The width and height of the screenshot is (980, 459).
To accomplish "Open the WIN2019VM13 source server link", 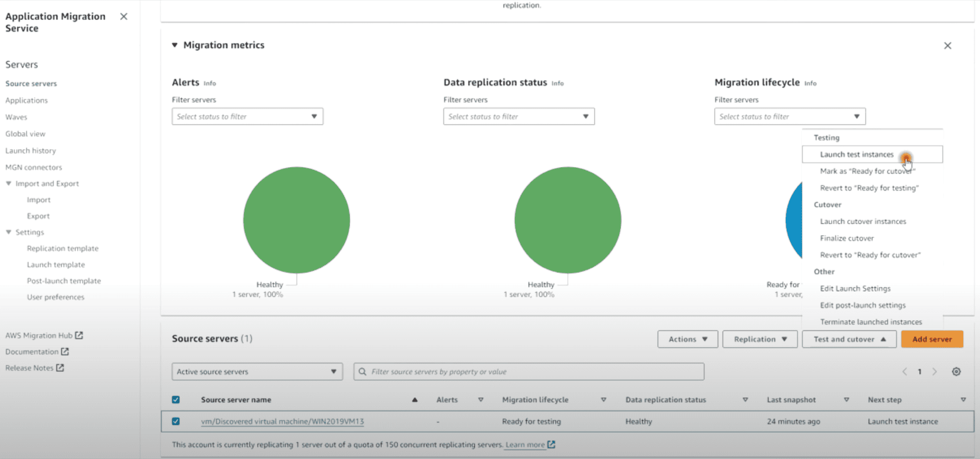I will [x=282, y=421].
